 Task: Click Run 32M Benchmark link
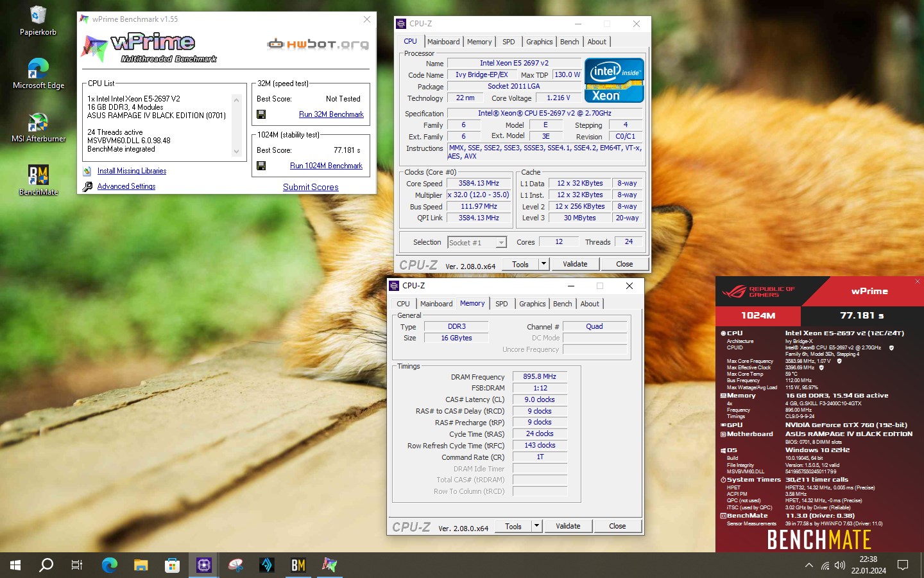click(x=331, y=114)
